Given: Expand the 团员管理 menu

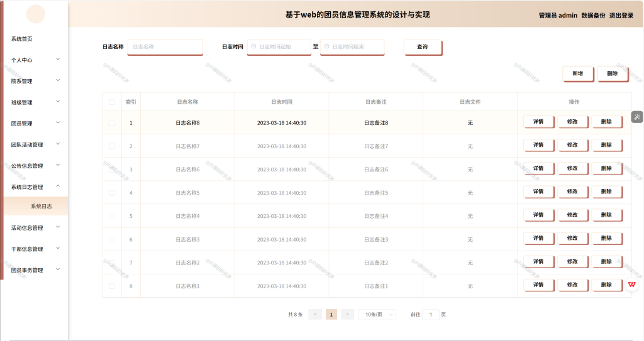Looking at the screenshot, I should tap(35, 124).
